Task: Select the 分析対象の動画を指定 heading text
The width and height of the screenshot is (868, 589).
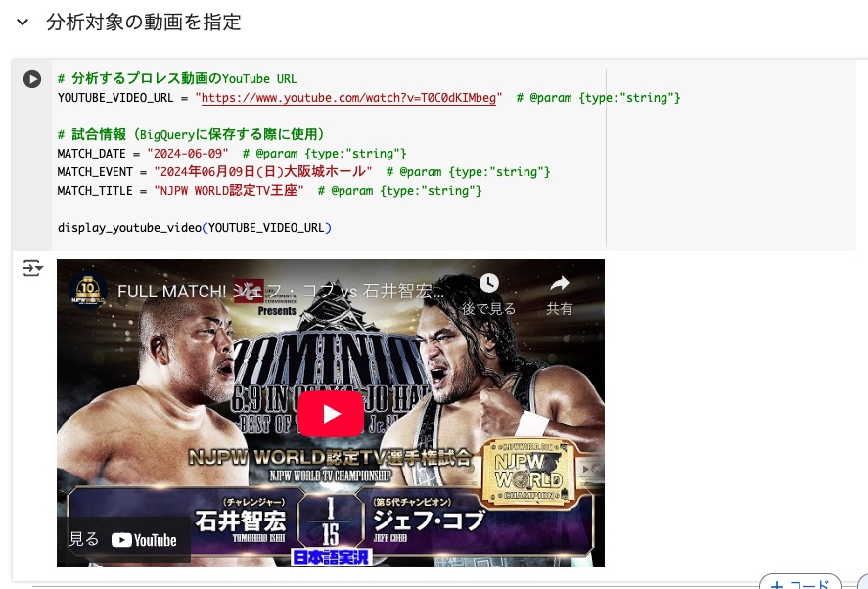Action: (144, 23)
